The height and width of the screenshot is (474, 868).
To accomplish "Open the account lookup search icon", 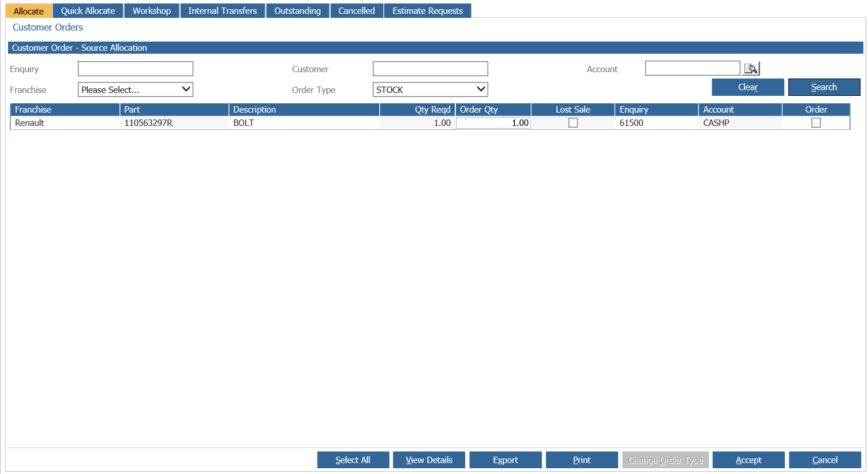I will click(x=751, y=69).
